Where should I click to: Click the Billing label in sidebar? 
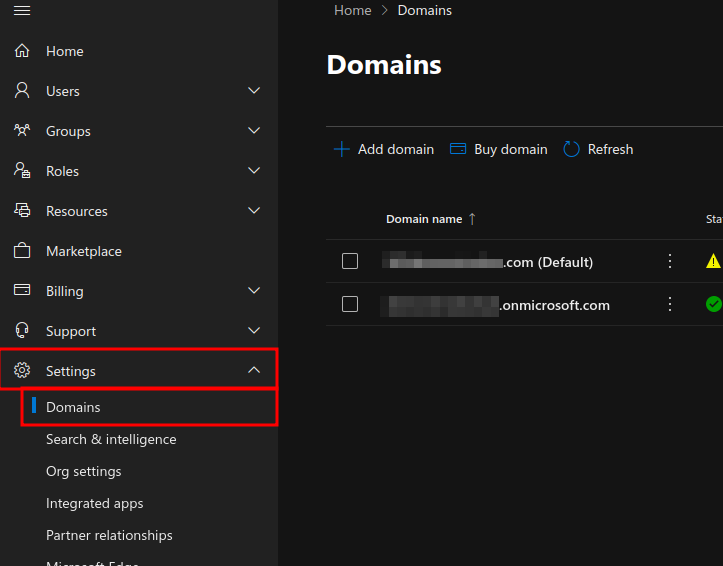pos(65,291)
